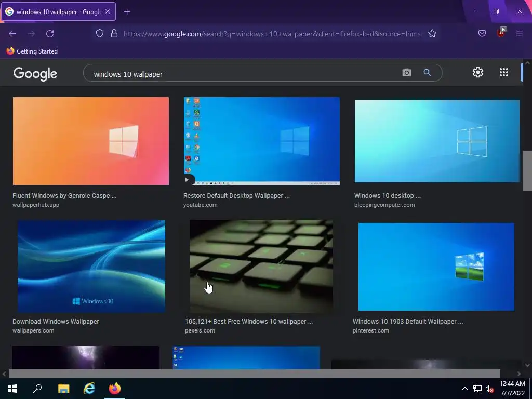View site security lock information
532x399 pixels.
114,34
